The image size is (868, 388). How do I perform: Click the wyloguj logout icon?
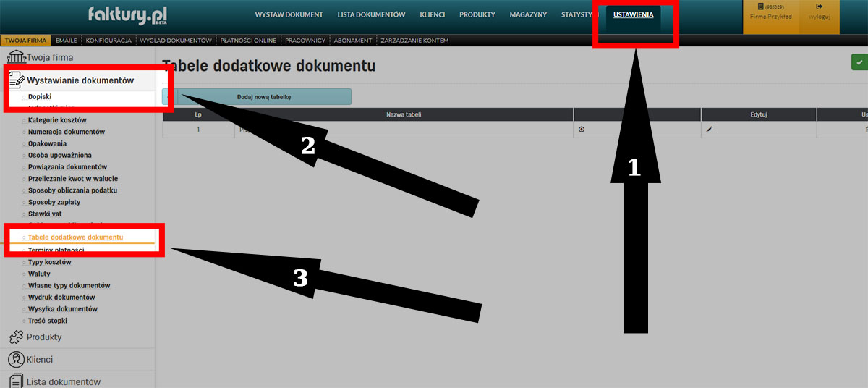click(818, 6)
